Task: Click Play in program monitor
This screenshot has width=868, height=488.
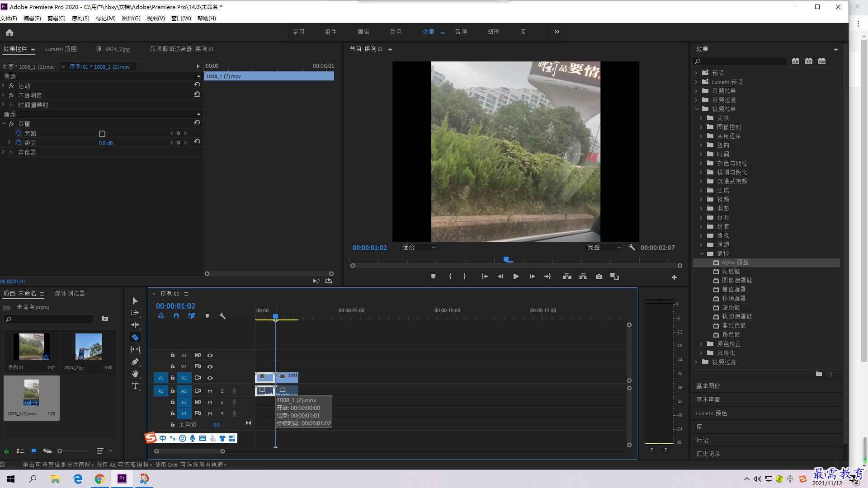Action: [x=516, y=277]
